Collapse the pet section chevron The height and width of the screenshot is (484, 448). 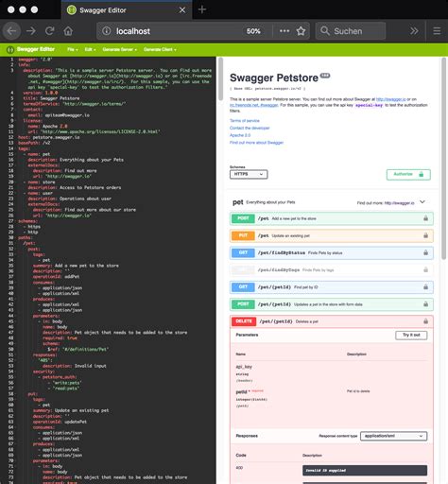422,202
